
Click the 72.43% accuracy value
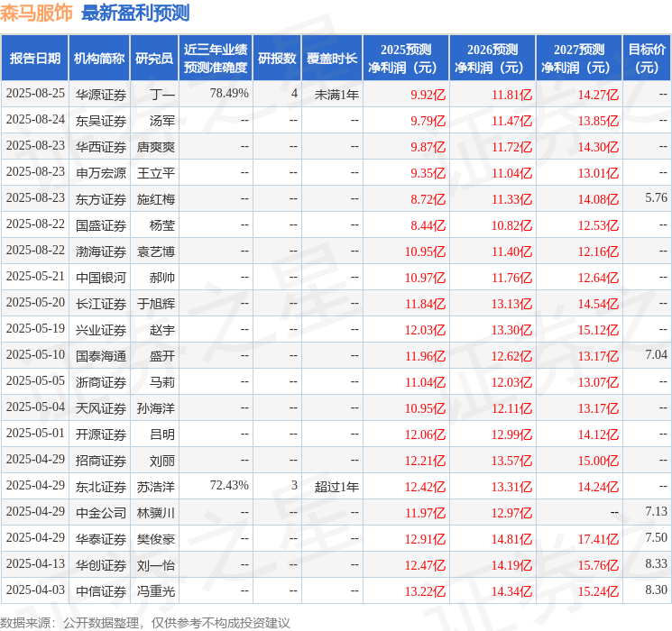(228, 486)
